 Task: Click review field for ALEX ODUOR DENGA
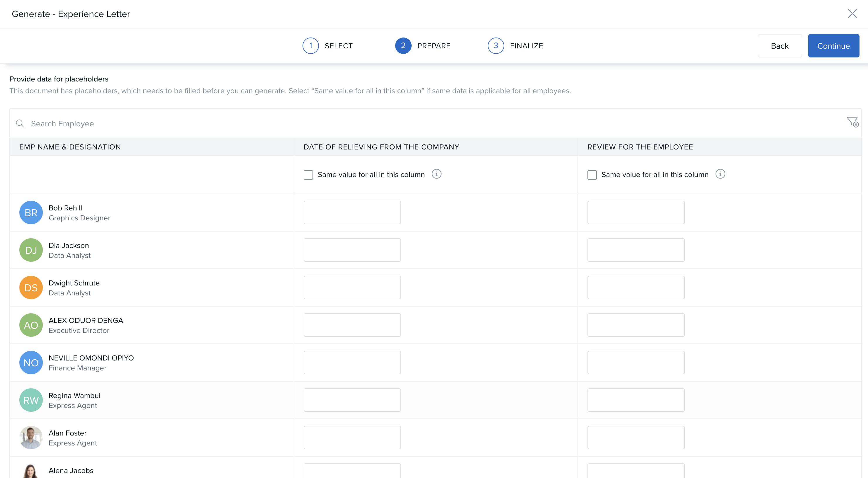click(636, 325)
